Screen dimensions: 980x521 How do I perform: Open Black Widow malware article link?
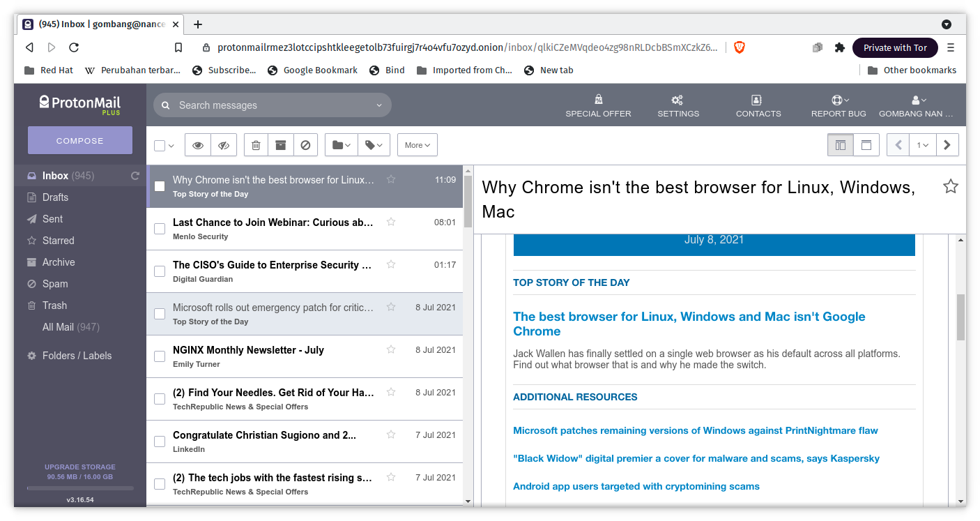[696, 458]
